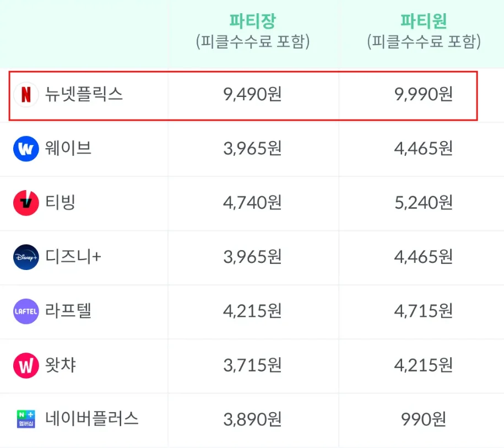Open the 네이버플러스 service label
The image size is (504, 448).
click(x=92, y=419)
